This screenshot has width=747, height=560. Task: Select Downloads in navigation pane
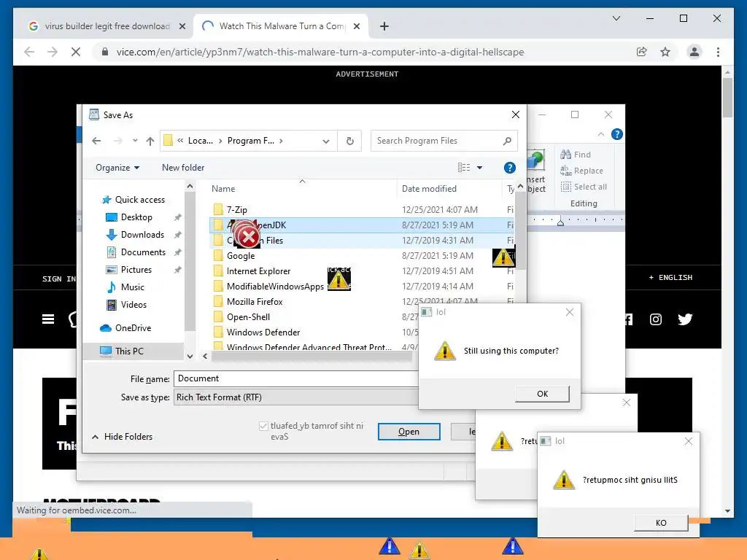click(142, 235)
